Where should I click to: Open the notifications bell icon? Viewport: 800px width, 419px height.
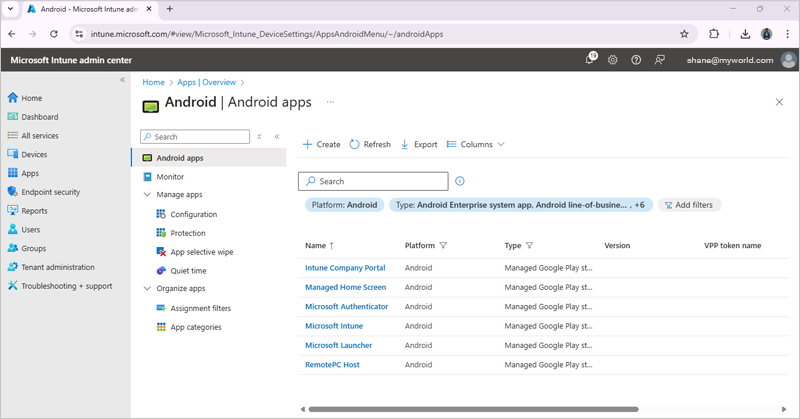click(x=590, y=60)
